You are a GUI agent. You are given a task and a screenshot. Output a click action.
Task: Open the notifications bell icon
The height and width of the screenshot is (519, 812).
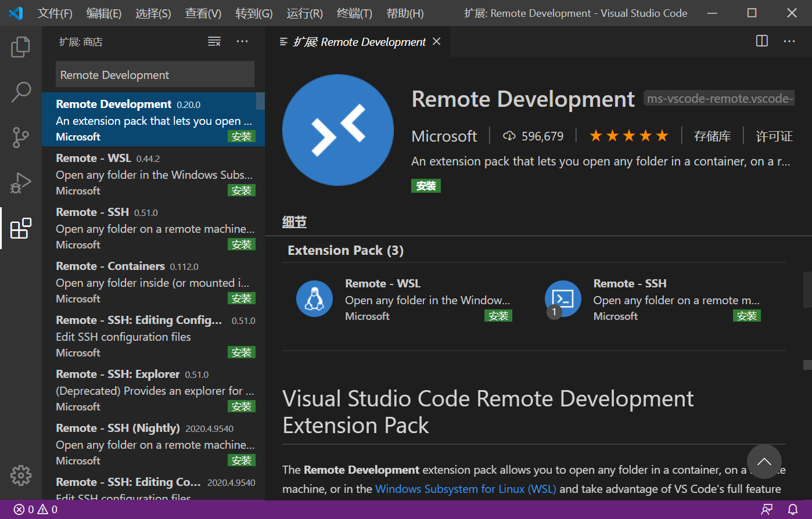(793, 510)
